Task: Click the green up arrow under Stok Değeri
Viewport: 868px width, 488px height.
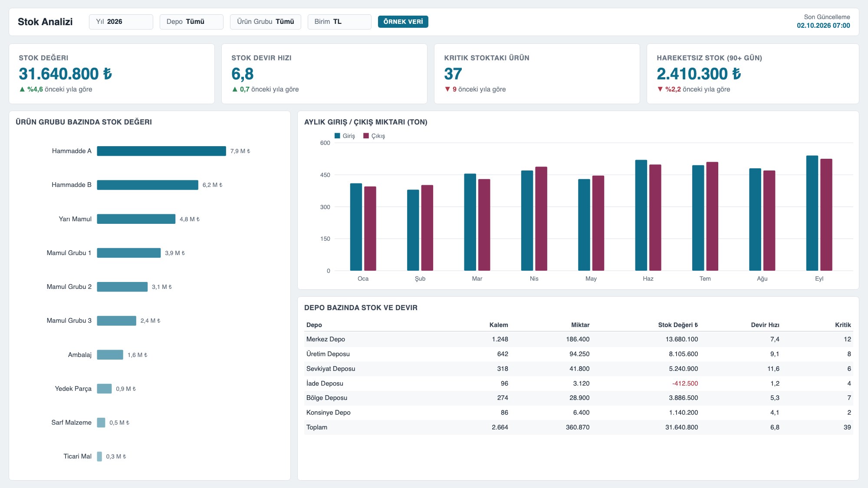Action: coord(22,89)
